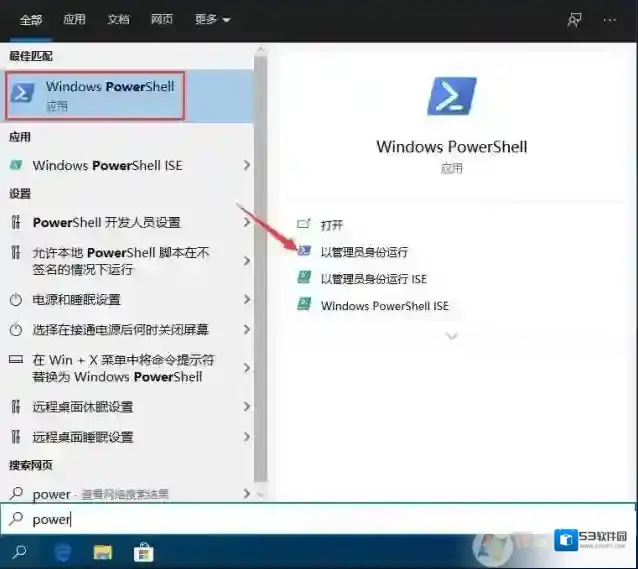The width and height of the screenshot is (638, 569).
Task: Expand the 电源和睡眠设置 result arrow
Action: point(246,299)
